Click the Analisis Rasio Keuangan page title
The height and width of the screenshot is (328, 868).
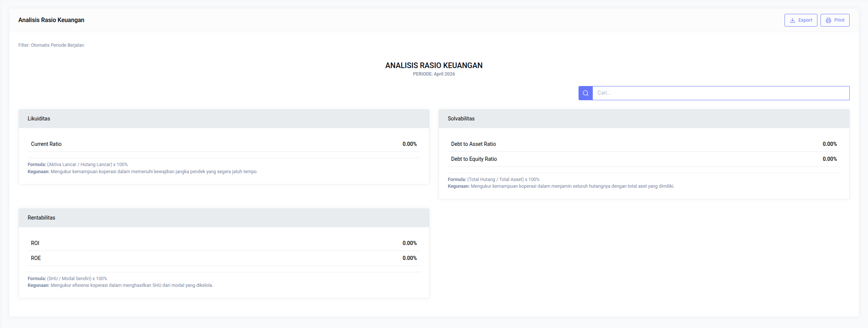point(51,20)
